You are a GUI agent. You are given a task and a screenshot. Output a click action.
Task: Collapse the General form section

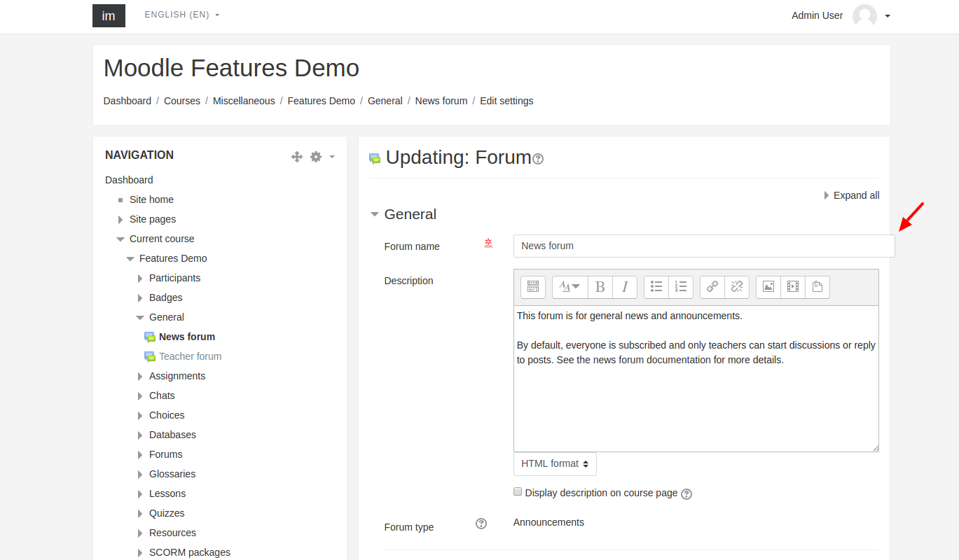pyautogui.click(x=375, y=214)
